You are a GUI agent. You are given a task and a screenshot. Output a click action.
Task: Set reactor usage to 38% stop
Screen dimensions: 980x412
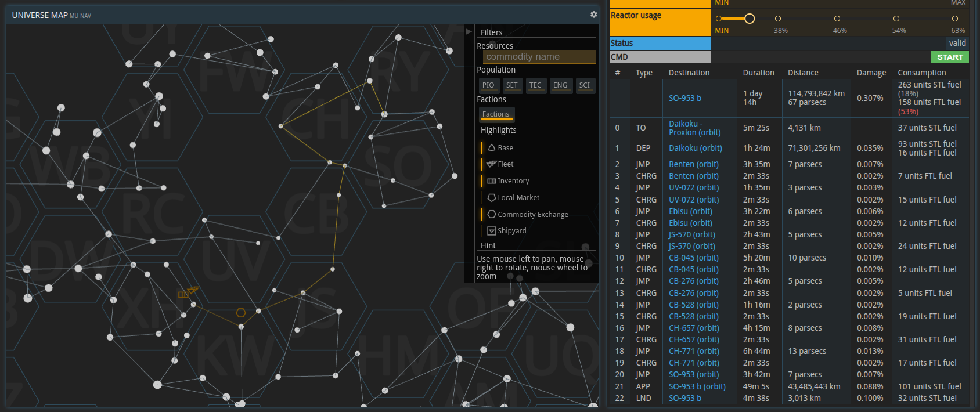coord(778,19)
